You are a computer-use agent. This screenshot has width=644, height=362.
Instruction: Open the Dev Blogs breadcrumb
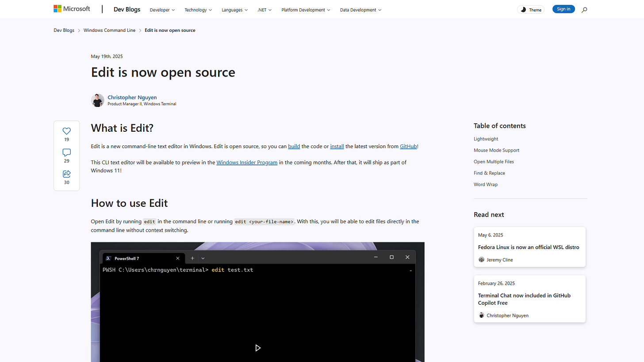pyautogui.click(x=64, y=30)
